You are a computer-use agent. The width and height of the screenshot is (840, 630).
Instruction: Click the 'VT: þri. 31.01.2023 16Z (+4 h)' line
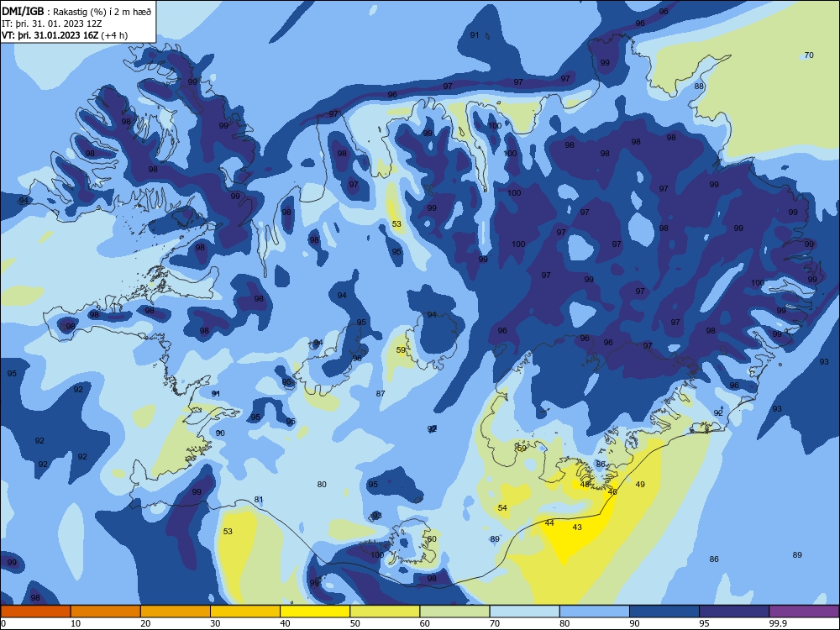(x=65, y=35)
